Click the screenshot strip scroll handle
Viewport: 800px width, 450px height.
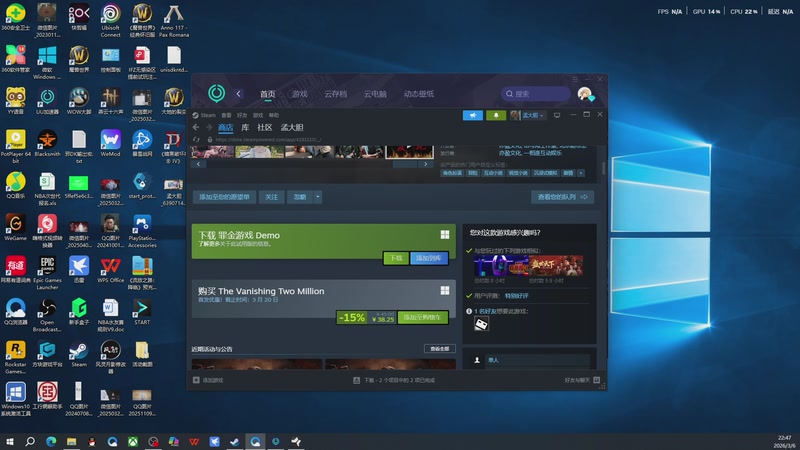405,164
